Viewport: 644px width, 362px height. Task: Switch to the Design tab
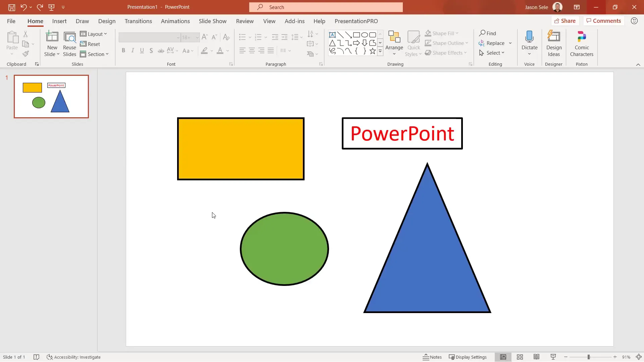pyautogui.click(x=107, y=21)
